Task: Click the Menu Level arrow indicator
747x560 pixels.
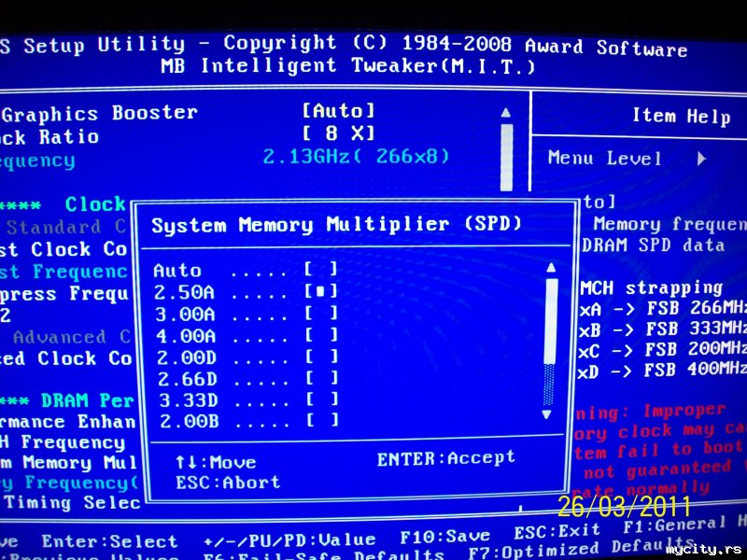Action: point(701,158)
